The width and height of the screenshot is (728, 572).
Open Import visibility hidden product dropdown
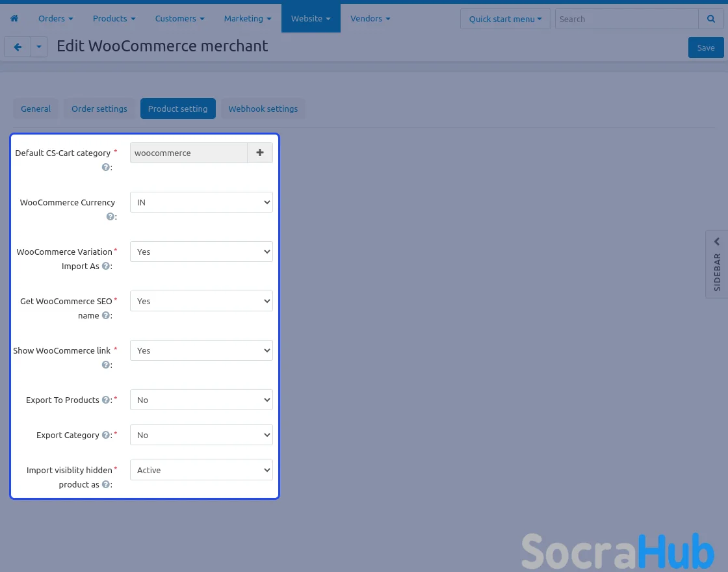(201, 471)
